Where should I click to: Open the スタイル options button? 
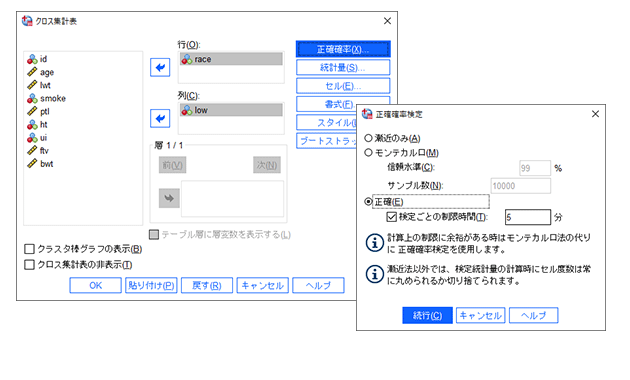pos(326,123)
